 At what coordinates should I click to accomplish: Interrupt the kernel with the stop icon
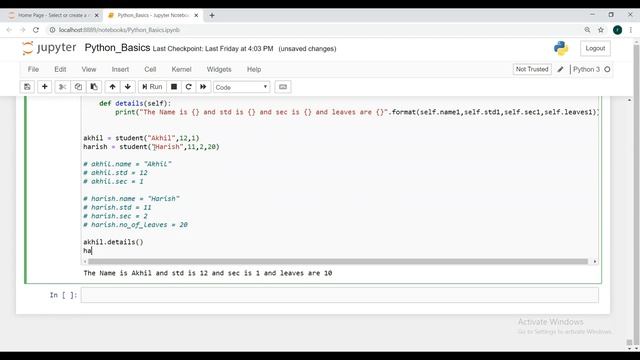(174, 87)
